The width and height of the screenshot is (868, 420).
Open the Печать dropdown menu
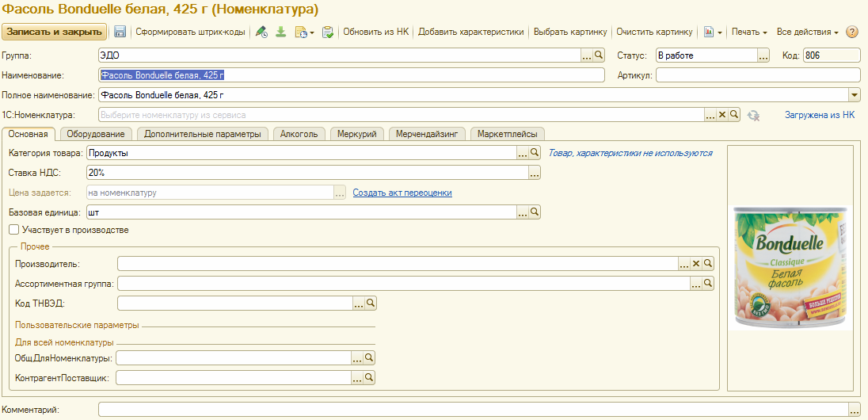(749, 32)
